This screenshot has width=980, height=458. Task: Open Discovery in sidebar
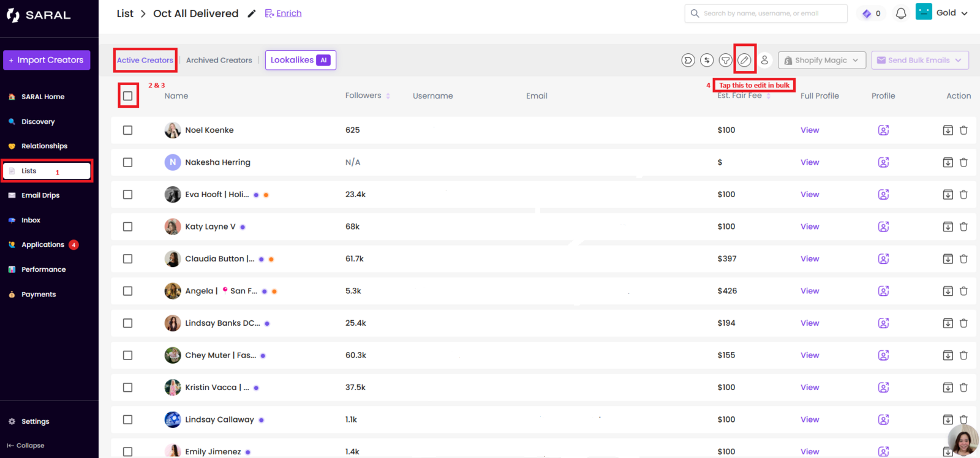(x=38, y=121)
